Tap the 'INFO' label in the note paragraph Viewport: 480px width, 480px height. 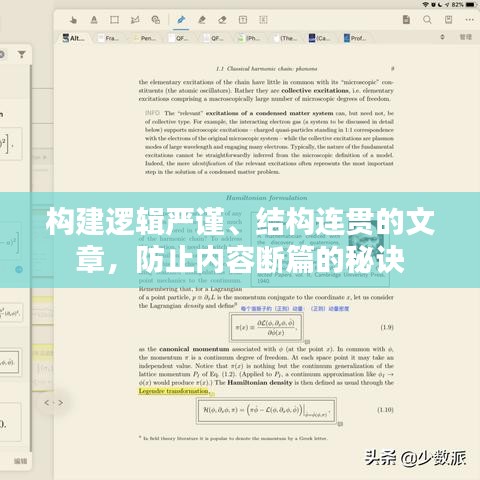click(x=152, y=113)
